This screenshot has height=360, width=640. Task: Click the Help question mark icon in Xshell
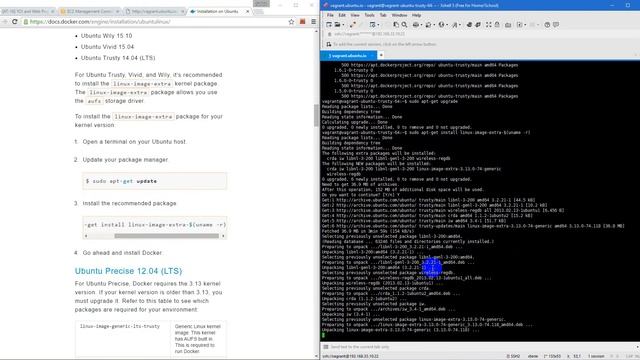(x=547, y=24)
